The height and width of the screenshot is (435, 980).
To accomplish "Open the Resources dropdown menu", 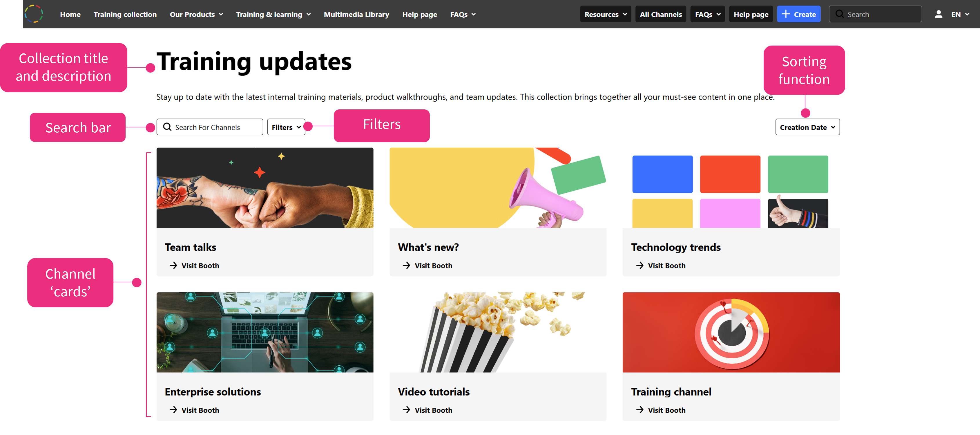I will click(605, 15).
